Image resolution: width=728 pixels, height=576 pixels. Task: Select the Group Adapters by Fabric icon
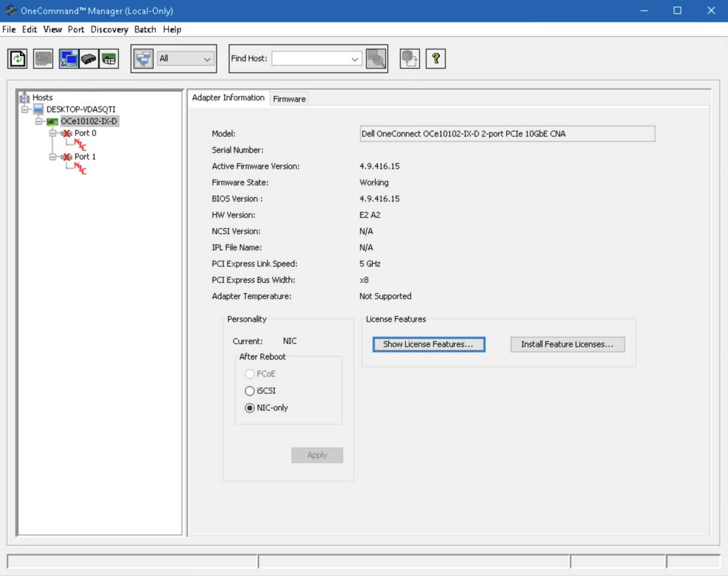tap(89, 59)
